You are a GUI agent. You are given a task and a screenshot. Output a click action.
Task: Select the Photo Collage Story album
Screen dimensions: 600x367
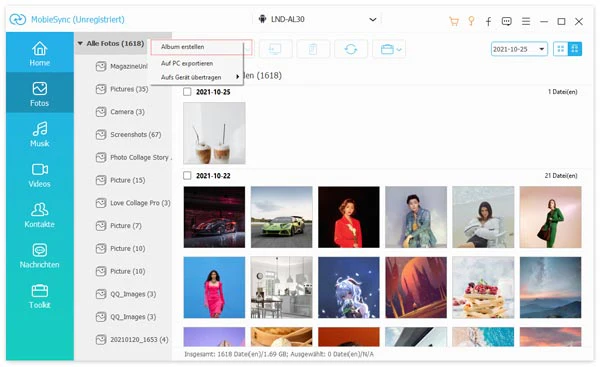tap(134, 157)
